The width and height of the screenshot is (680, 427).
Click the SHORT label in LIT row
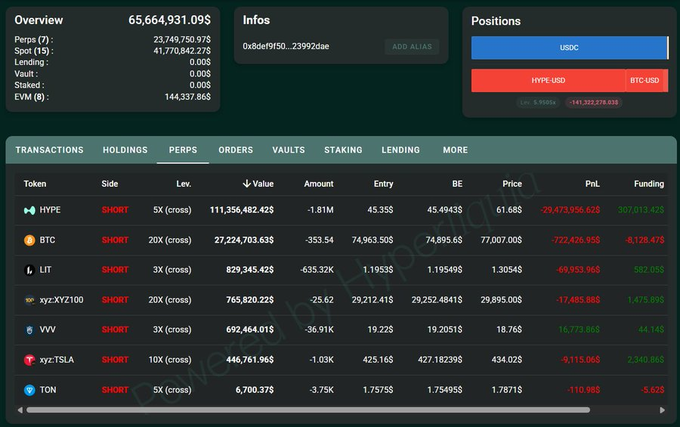click(x=115, y=270)
